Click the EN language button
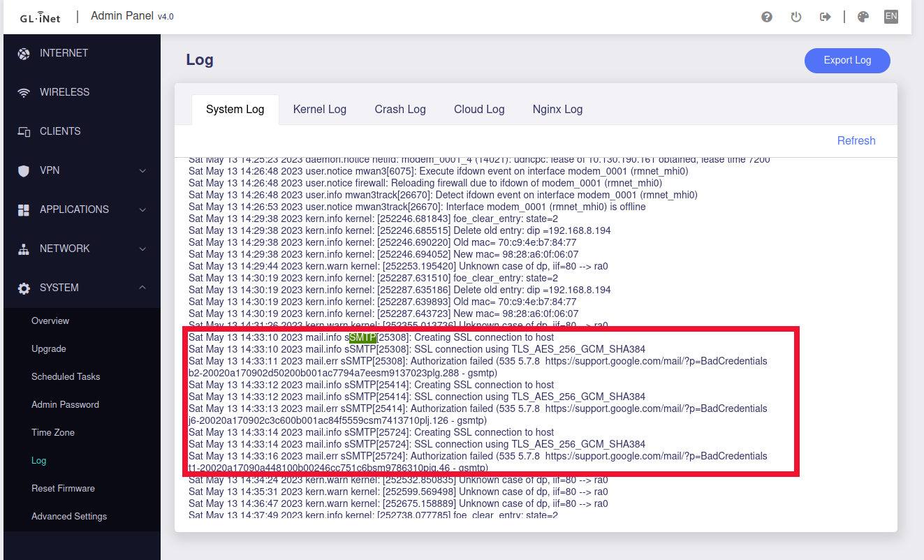Image resolution: width=924 pixels, height=560 pixels. [891, 17]
